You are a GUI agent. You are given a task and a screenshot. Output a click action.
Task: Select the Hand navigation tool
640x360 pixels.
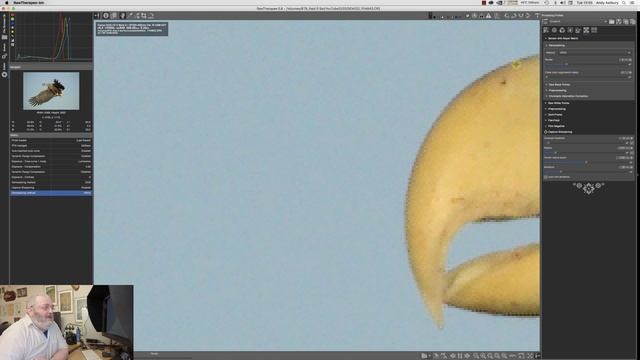pyautogui.click(x=123, y=16)
